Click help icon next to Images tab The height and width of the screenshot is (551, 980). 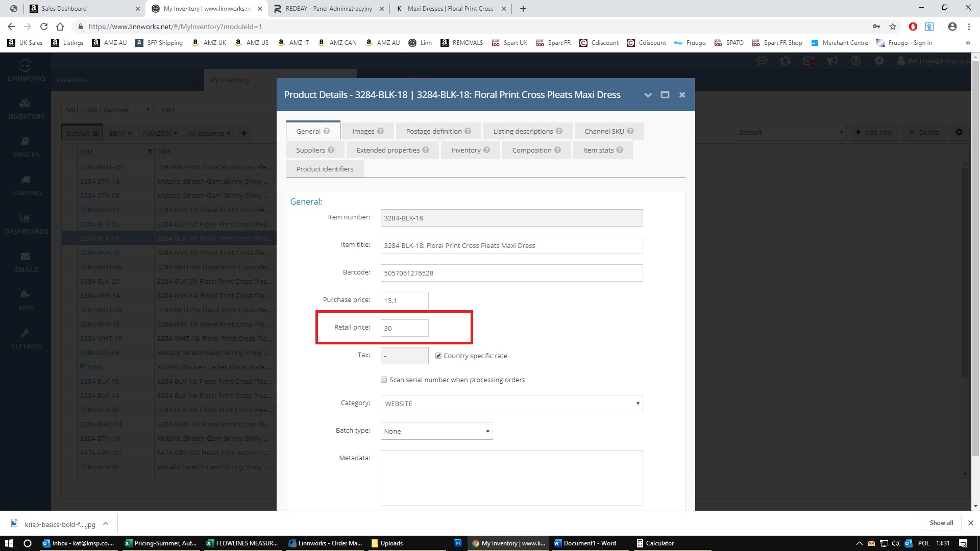[380, 131]
